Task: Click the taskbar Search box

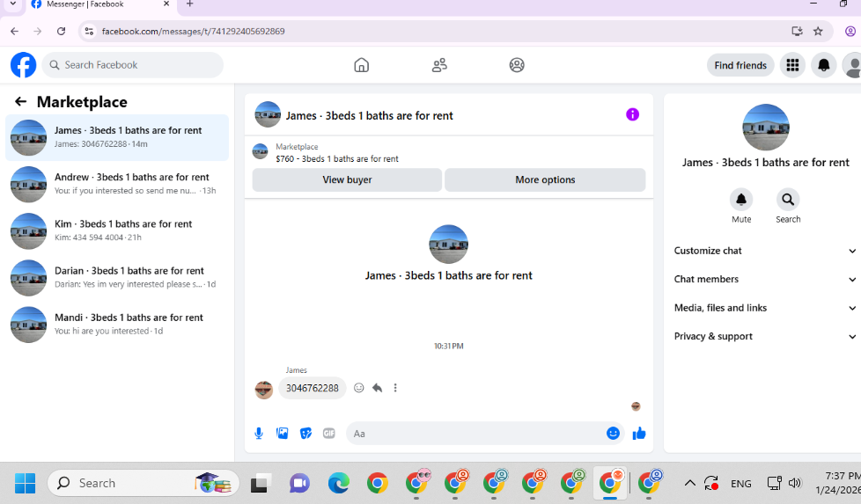Action: 143,483
